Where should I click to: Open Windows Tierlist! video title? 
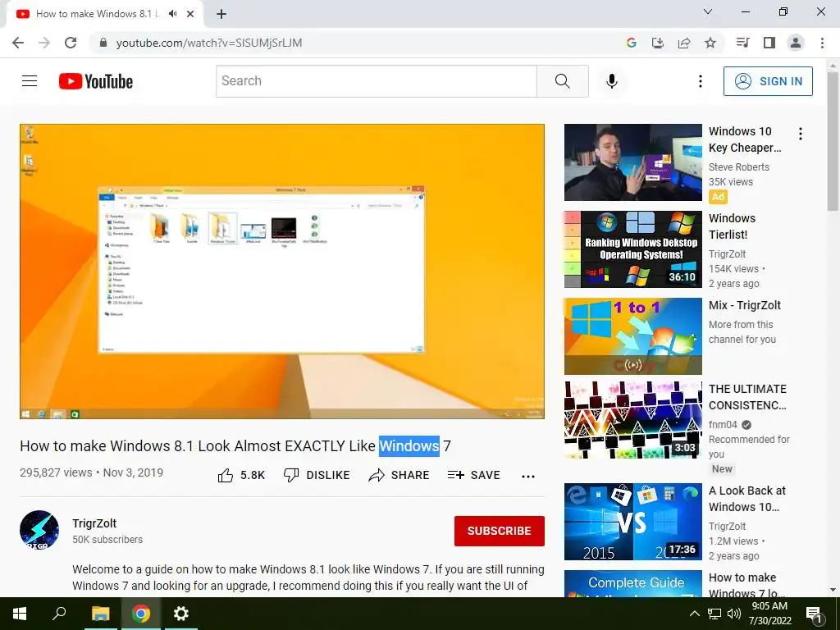pyautogui.click(x=732, y=226)
